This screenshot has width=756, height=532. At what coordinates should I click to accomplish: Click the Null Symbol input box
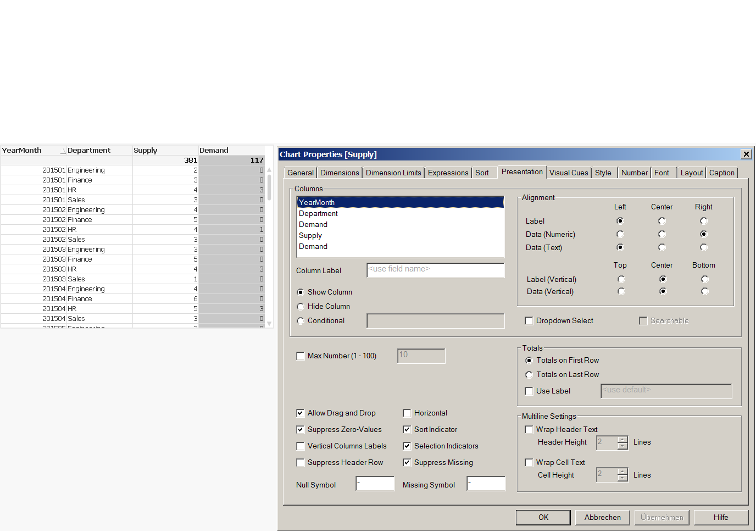[375, 484]
